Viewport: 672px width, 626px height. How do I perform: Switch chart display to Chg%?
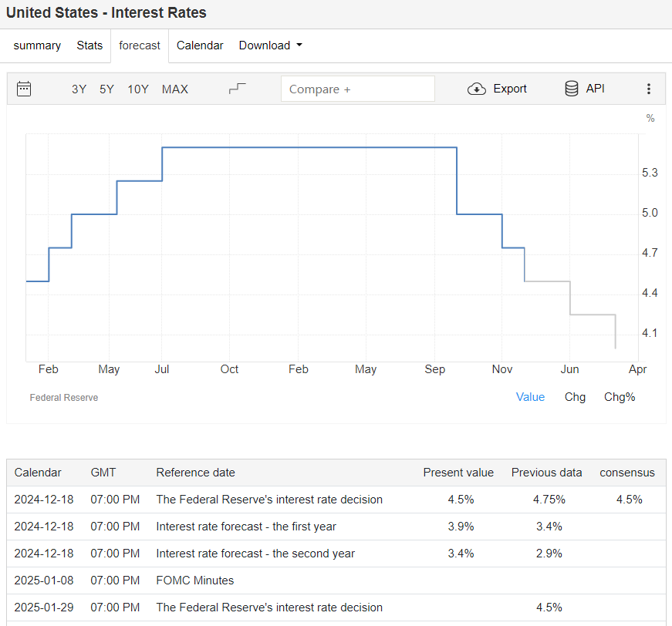pyautogui.click(x=620, y=397)
